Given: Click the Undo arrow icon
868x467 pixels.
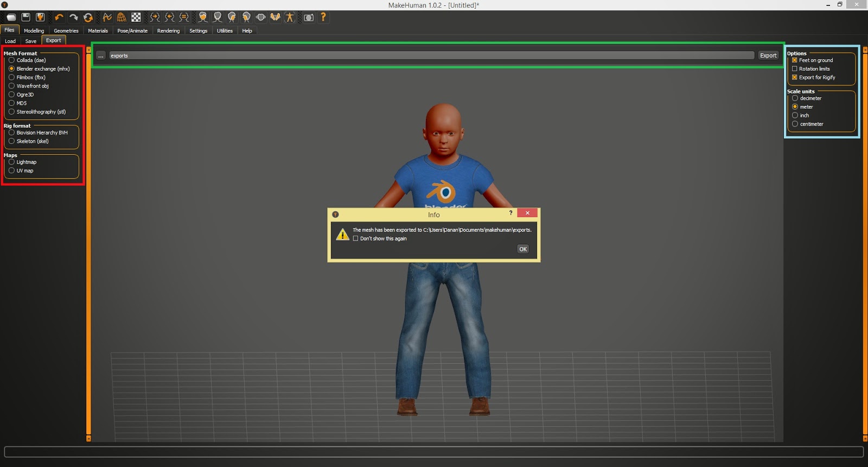Looking at the screenshot, I should (59, 17).
